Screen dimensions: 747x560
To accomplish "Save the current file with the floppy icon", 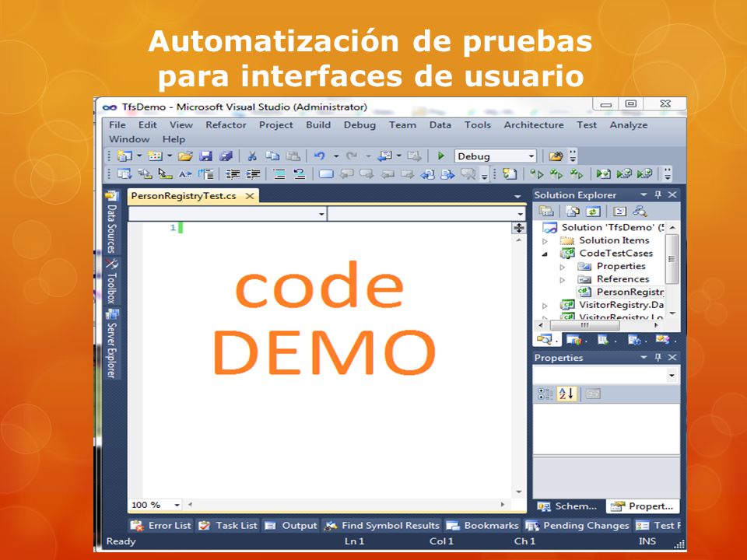I will tap(205, 156).
